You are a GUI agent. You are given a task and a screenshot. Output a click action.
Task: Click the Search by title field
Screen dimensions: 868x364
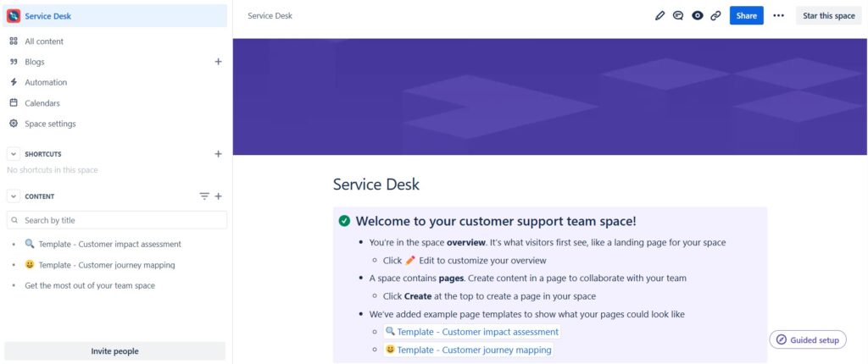pyautogui.click(x=117, y=220)
